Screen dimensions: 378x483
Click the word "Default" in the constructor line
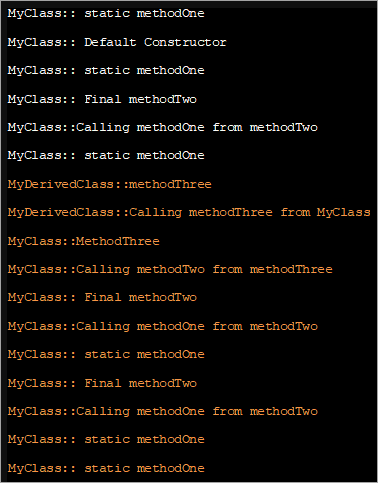[110, 42]
